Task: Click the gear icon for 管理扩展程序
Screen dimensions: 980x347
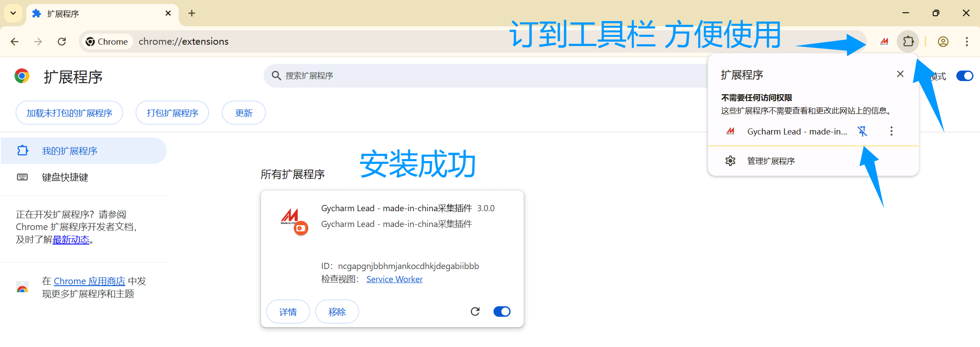Action: pyautogui.click(x=730, y=161)
